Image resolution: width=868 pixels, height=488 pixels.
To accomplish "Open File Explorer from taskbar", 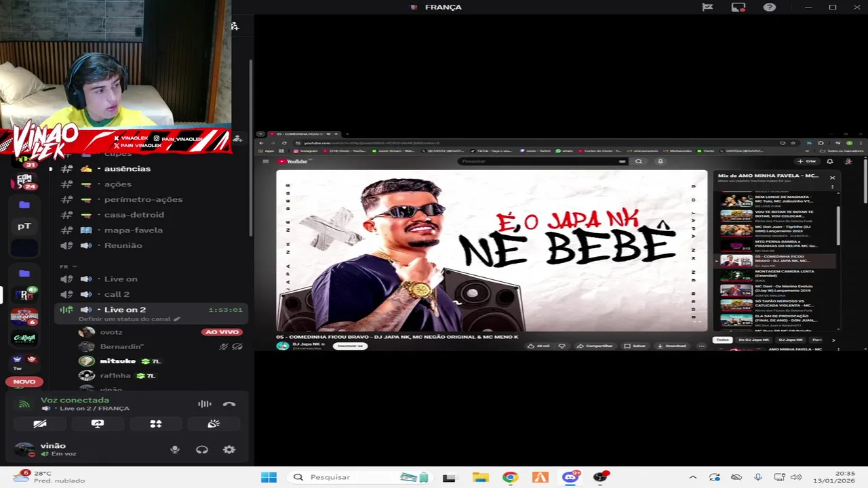I will 480,477.
